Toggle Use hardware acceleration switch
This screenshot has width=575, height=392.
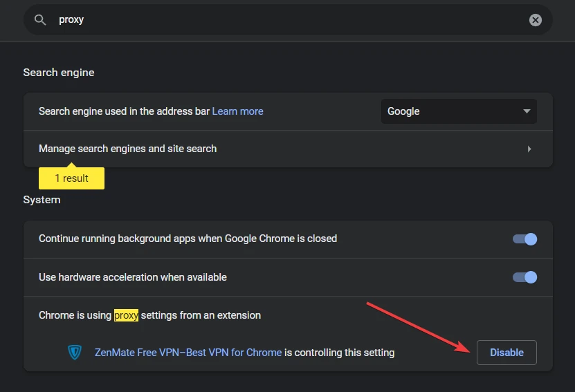coord(524,277)
